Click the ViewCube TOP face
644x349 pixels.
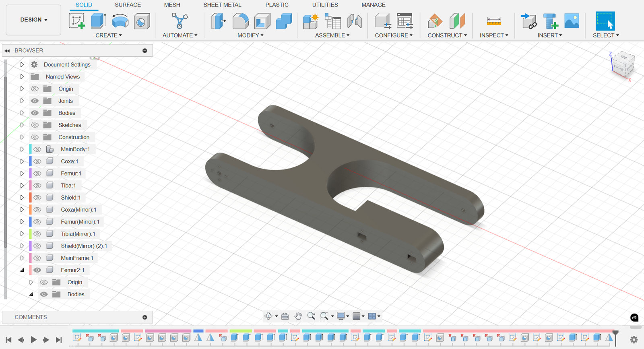(x=623, y=57)
